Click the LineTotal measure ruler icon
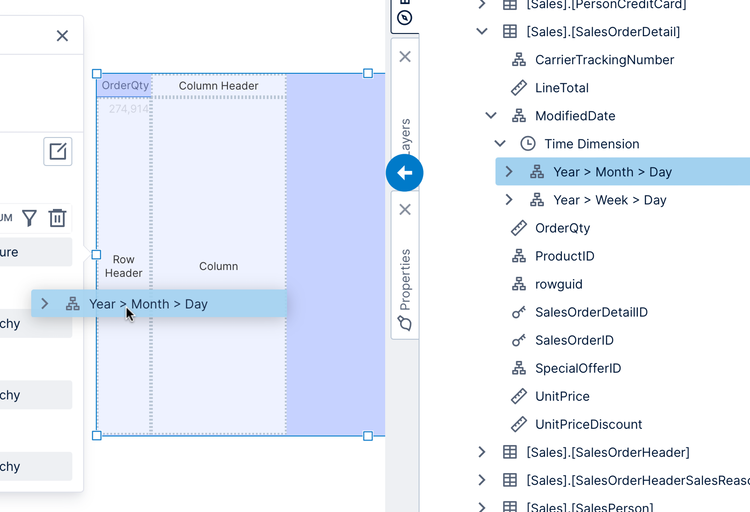The width and height of the screenshot is (750, 512). [518, 88]
